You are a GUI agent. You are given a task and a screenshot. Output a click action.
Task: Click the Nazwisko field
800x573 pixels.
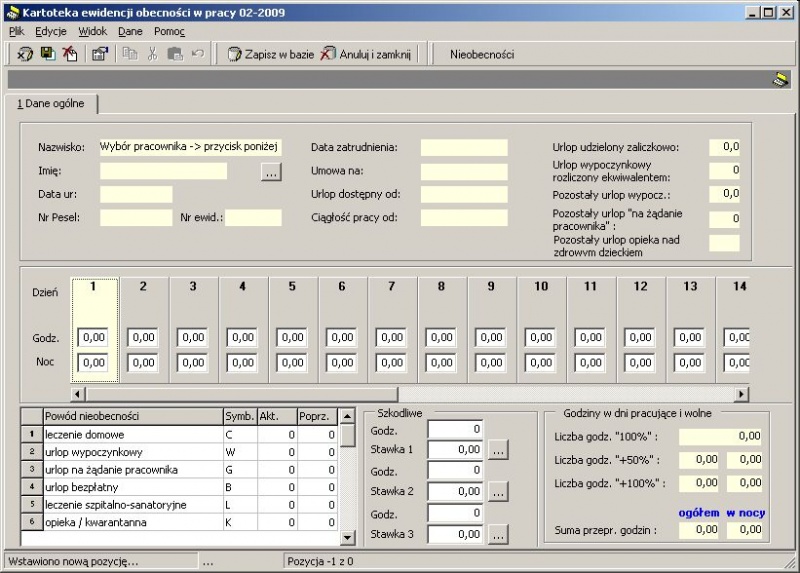190,147
